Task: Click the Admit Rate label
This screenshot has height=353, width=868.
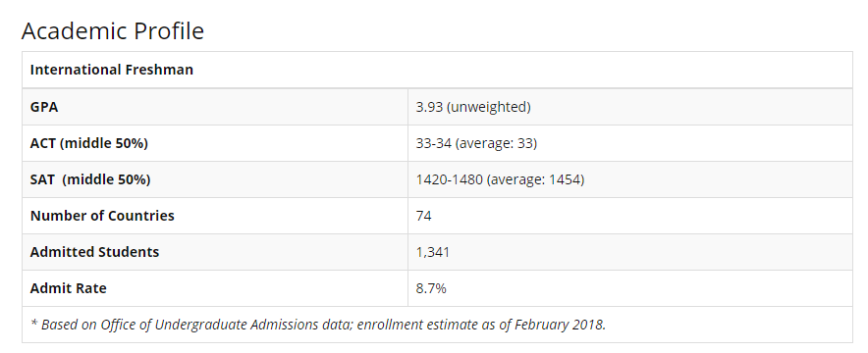Action: 68,288
